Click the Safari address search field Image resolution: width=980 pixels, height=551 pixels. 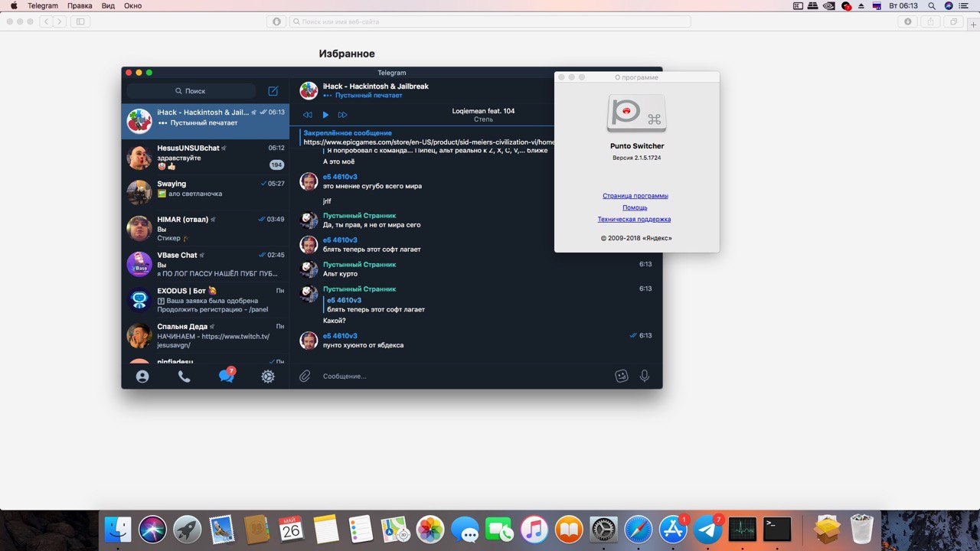point(490,21)
